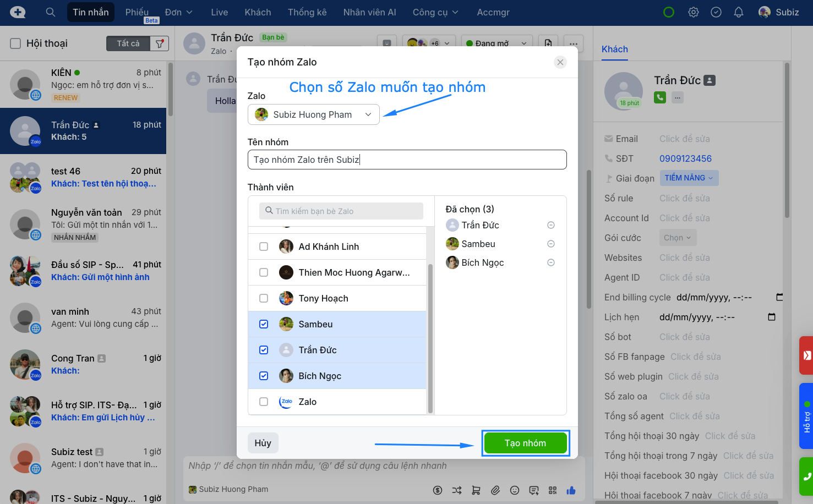
Task: Open the Subiz Huong Pham Zalo dropdown
Action: pos(313,114)
